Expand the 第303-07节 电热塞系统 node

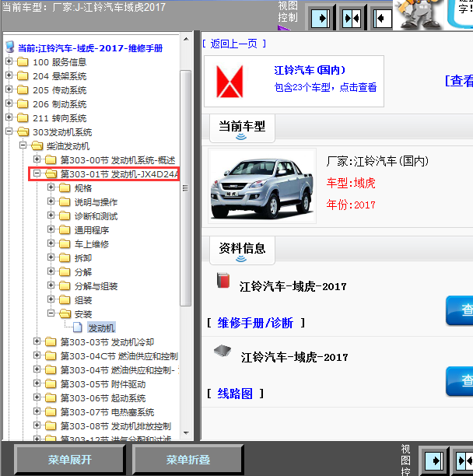pyautogui.click(x=37, y=411)
